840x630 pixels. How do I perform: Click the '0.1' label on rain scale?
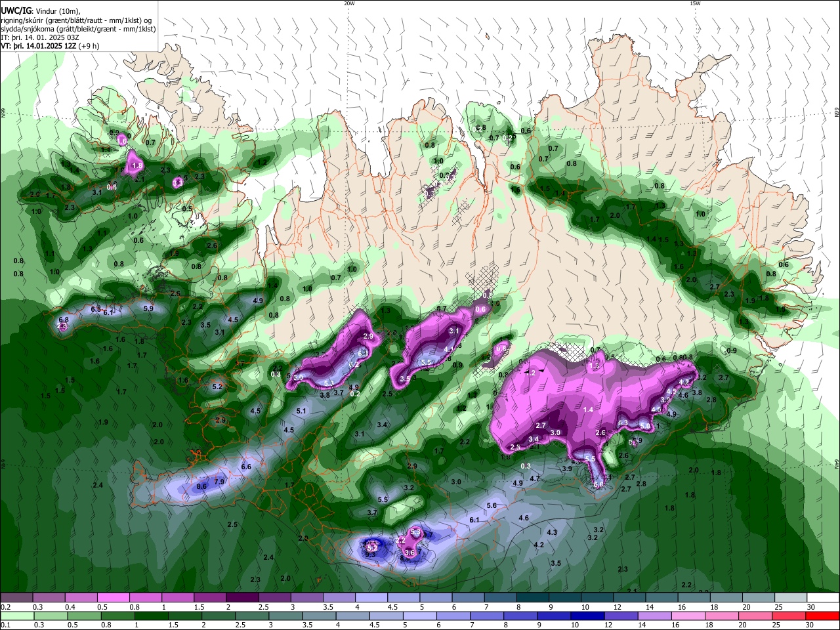[6, 625]
